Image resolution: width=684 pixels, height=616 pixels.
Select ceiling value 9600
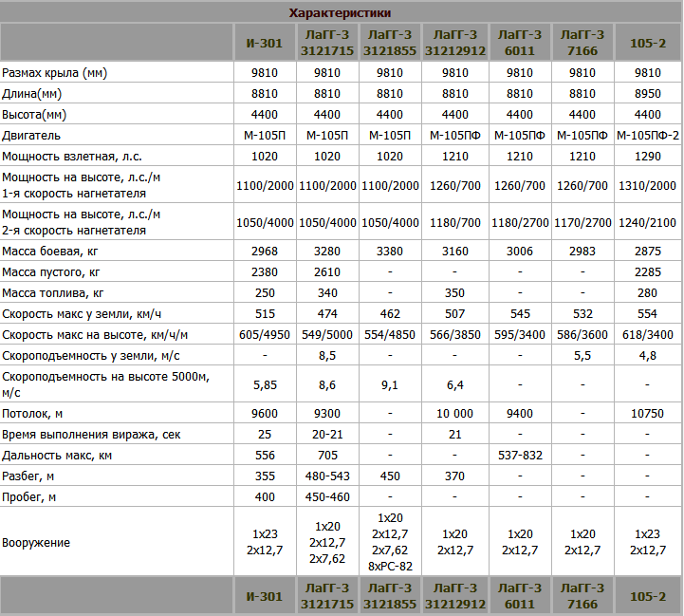(265, 414)
